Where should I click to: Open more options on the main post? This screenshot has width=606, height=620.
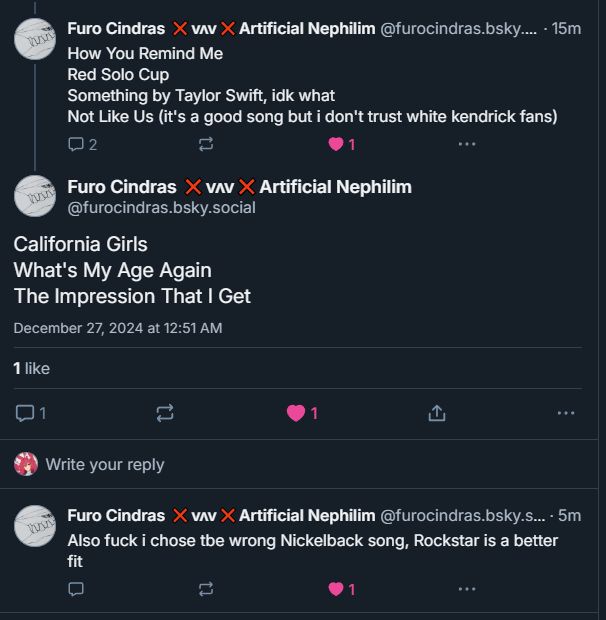coord(566,413)
